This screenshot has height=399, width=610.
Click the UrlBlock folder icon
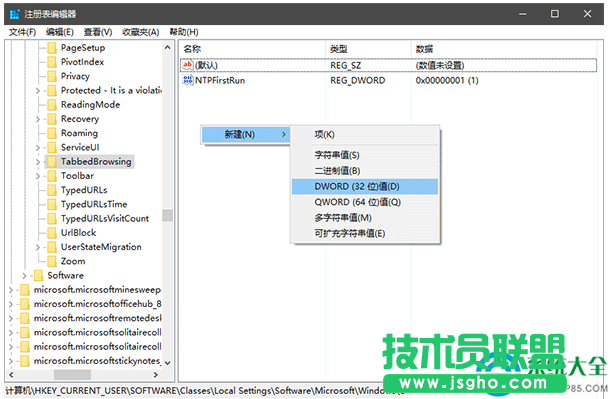(52, 233)
